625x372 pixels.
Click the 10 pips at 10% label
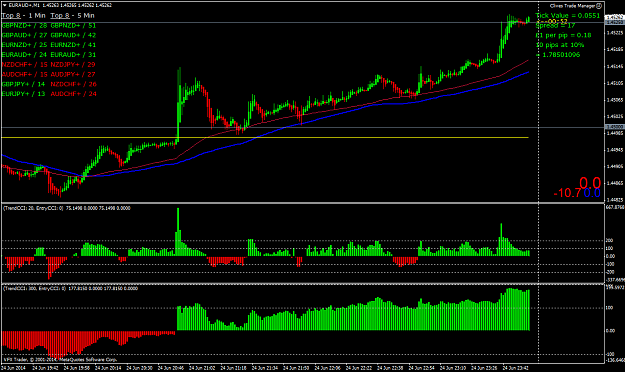coord(560,45)
